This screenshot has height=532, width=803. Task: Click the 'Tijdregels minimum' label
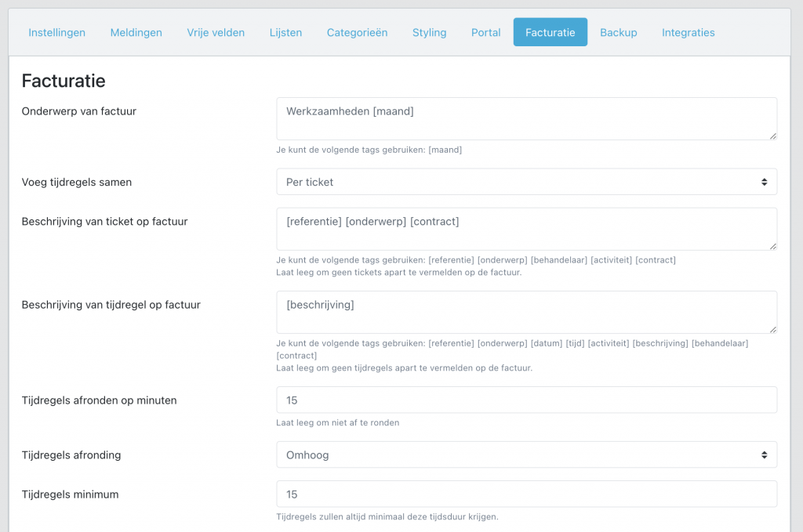[x=70, y=494]
